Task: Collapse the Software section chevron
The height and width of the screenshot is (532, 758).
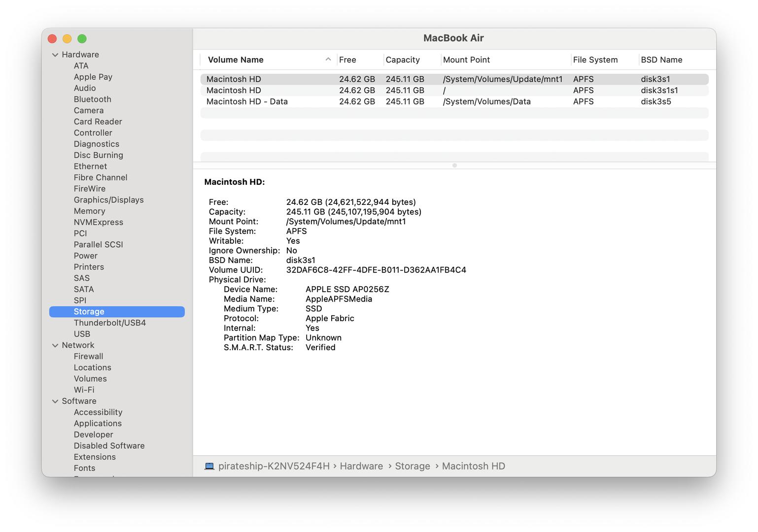Action: click(x=55, y=401)
